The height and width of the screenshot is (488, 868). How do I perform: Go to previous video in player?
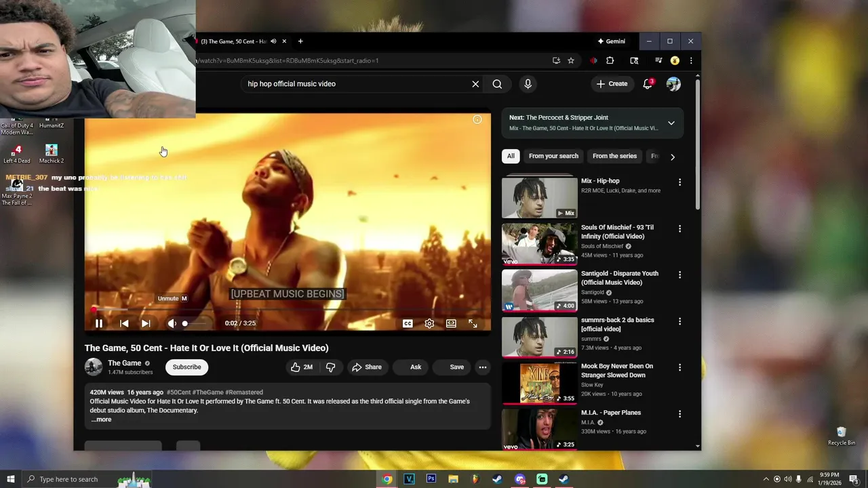coord(124,323)
